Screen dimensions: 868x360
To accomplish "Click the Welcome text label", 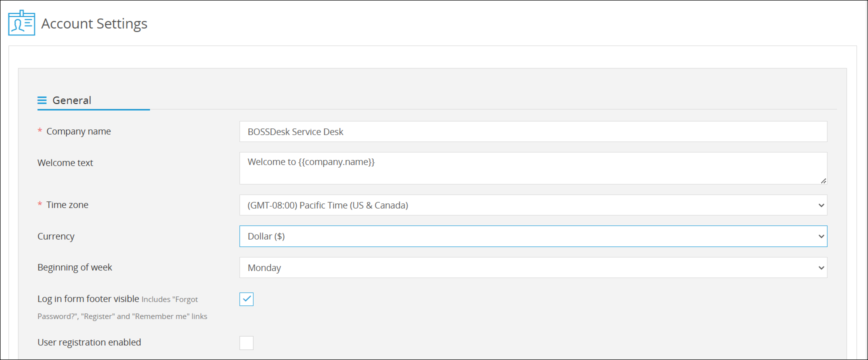I will coord(65,163).
